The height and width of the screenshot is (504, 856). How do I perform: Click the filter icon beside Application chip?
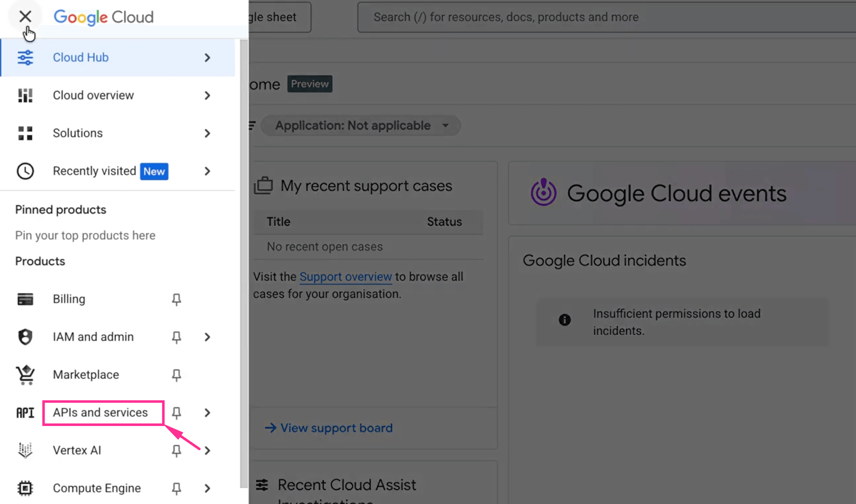click(252, 126)
